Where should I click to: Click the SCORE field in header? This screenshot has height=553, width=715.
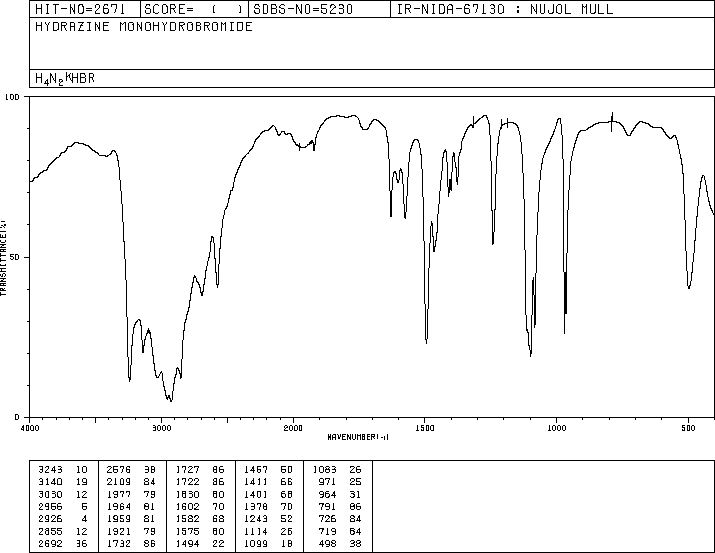(194, 9)
